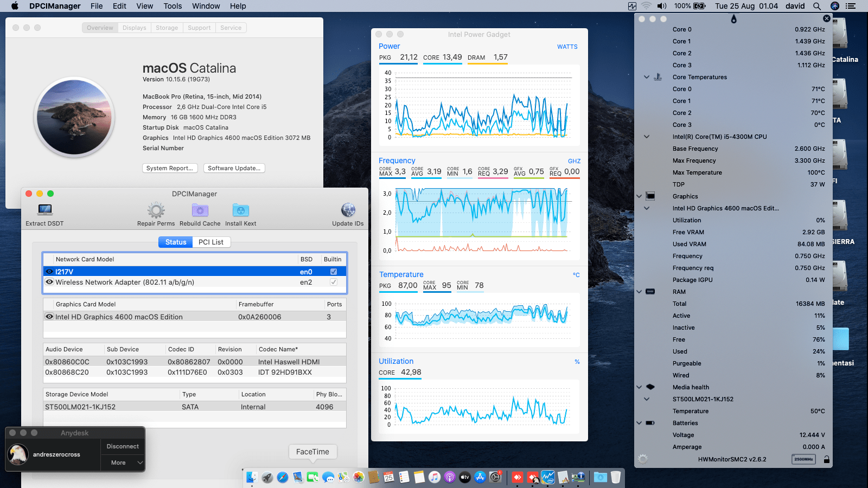Open Notification Center from the menu bar
868x488 pixels.
click(851, 6)
